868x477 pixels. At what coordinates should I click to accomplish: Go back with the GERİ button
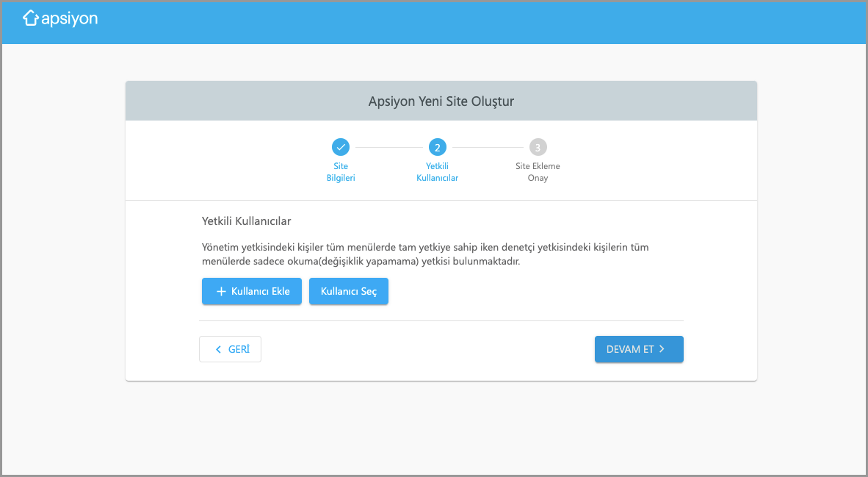(231, 349)
